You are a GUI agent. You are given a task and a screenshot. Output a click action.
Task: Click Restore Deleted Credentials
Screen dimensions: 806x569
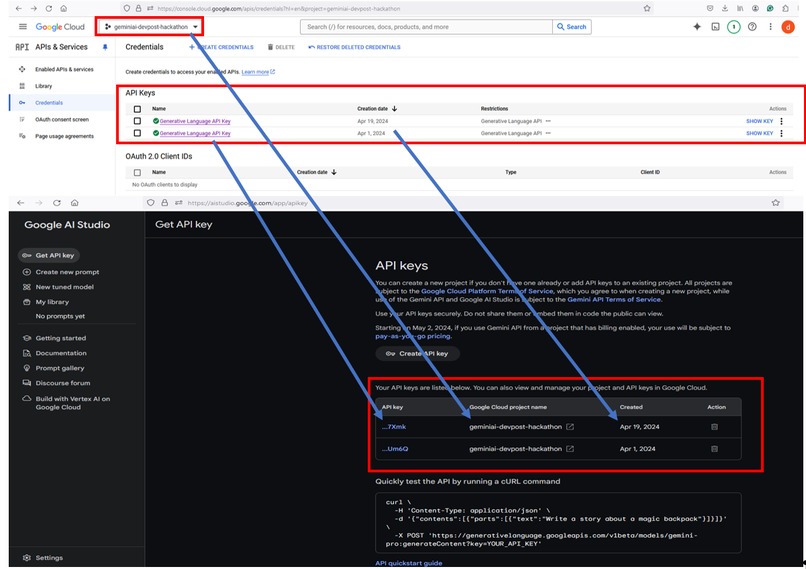click(x=354, y=47)
